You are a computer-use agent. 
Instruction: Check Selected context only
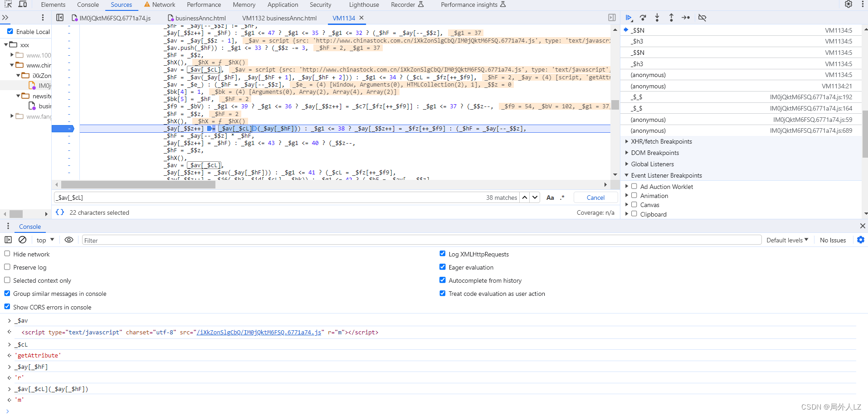pos(7,280)
